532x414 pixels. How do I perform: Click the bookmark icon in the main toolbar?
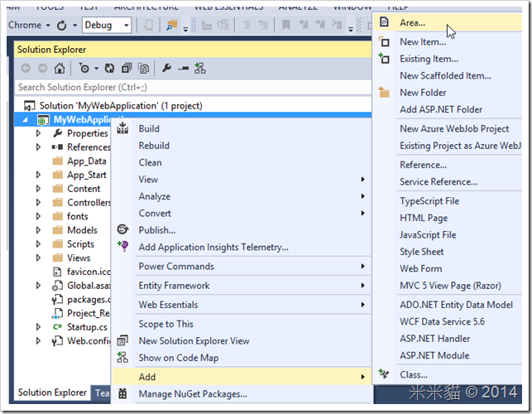(x=286, y=25)
